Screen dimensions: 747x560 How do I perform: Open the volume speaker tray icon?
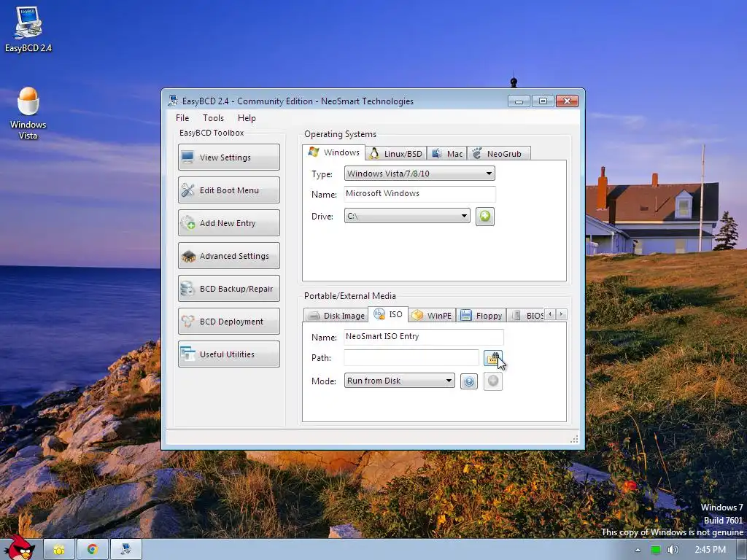point(673,550)
